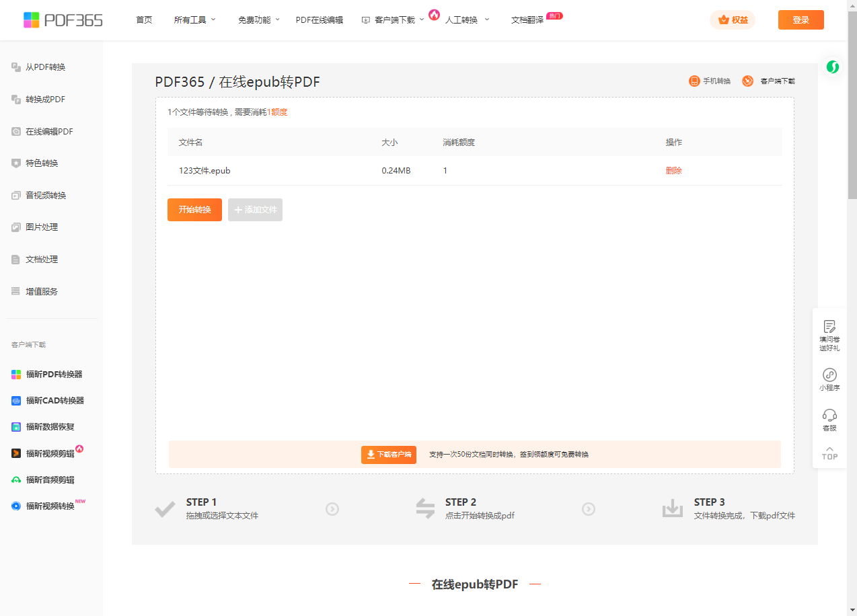The image size is (857, 616).
Task: Open the 文档翻译 nav item
Action: pyautogui.click(x=527, y=20)
